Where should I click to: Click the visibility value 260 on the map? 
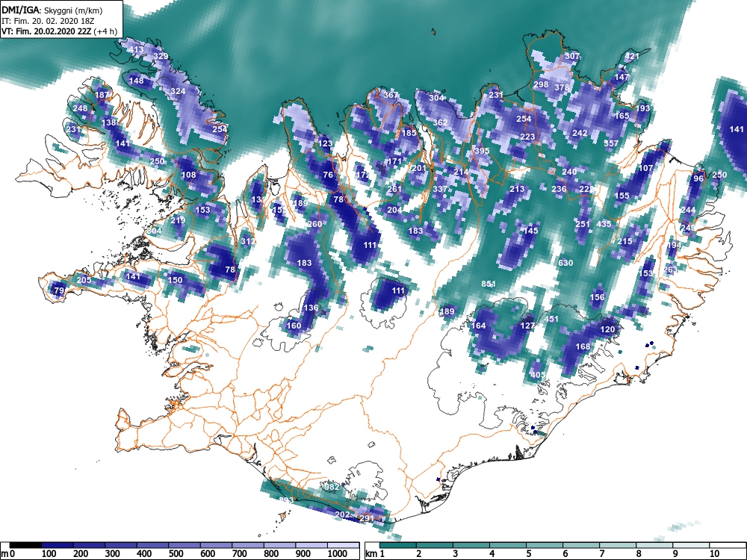tap(314, 224)
